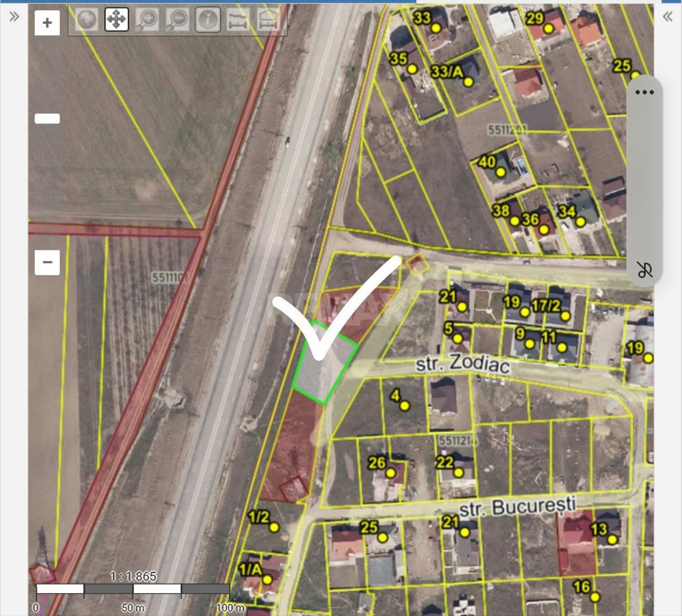Click address point 29
This screenshot has height=616, width=682.
548,29
